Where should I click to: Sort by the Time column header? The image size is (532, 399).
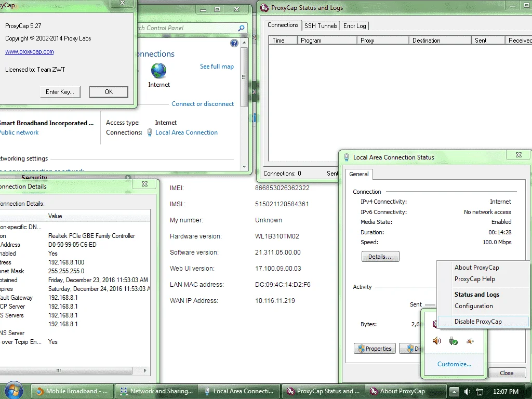[x=283, y=41]
